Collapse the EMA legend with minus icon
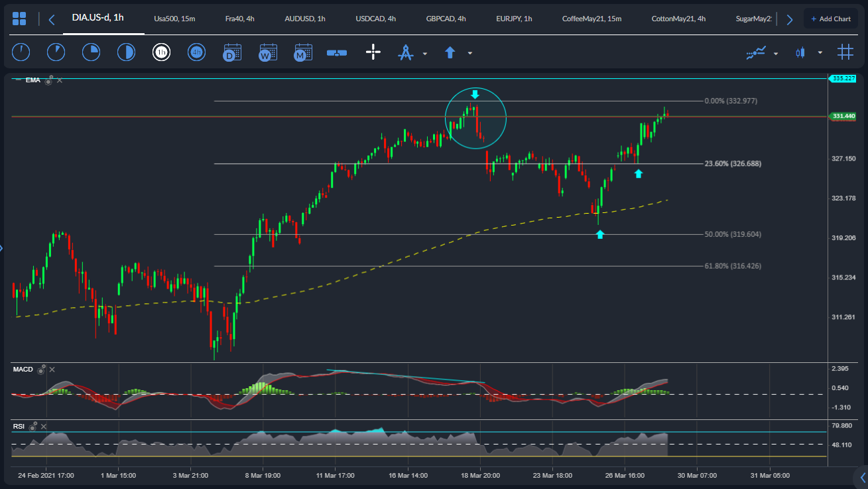Screen dimensions: 868x489 (18, 79)
